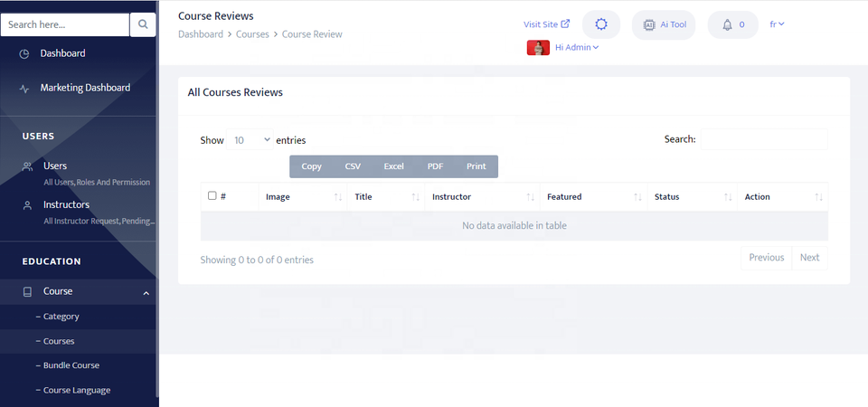Click the search magnifier icon in sidebar
This screenshot has width=868, height=407.
[x=143, y=25]
